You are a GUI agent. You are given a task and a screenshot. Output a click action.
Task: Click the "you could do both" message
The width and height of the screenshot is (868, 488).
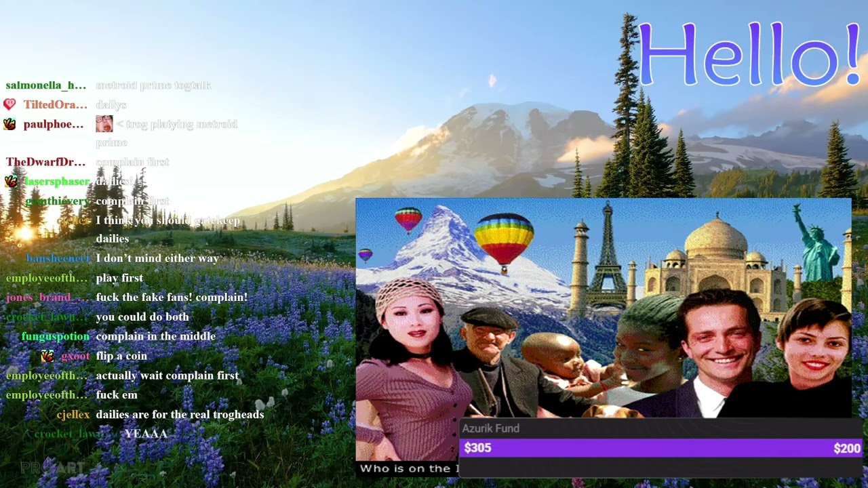142,317
